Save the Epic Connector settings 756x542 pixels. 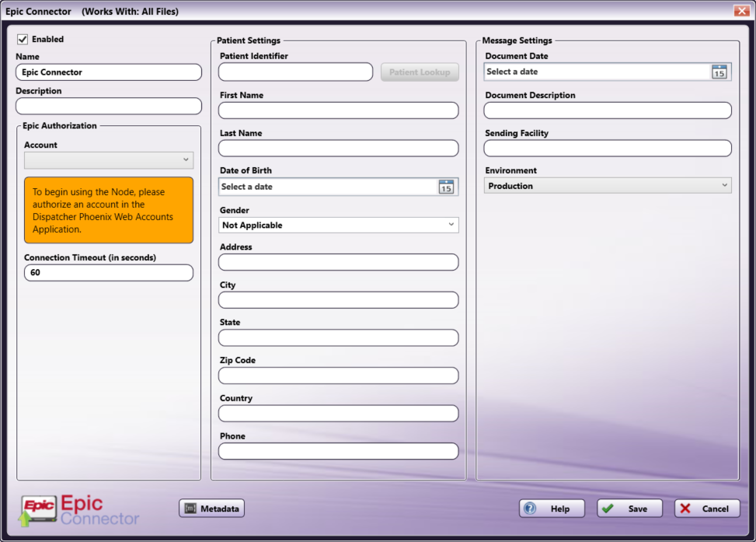[x=629, y=509]
